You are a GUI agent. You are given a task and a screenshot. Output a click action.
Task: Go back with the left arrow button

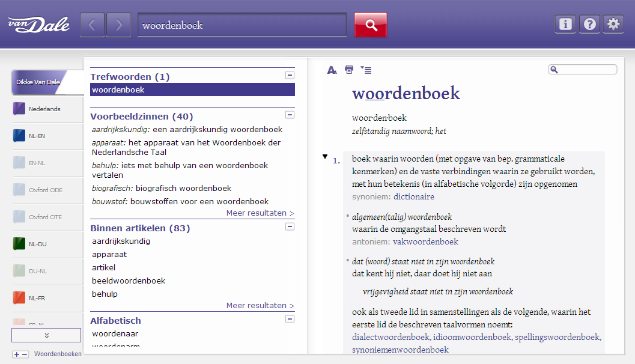coord(93,25)
